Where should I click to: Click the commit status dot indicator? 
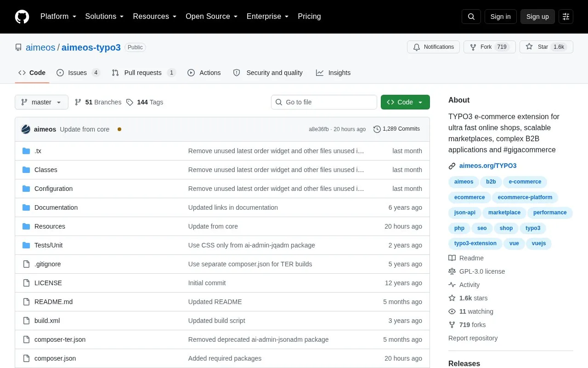pos(119,129)
